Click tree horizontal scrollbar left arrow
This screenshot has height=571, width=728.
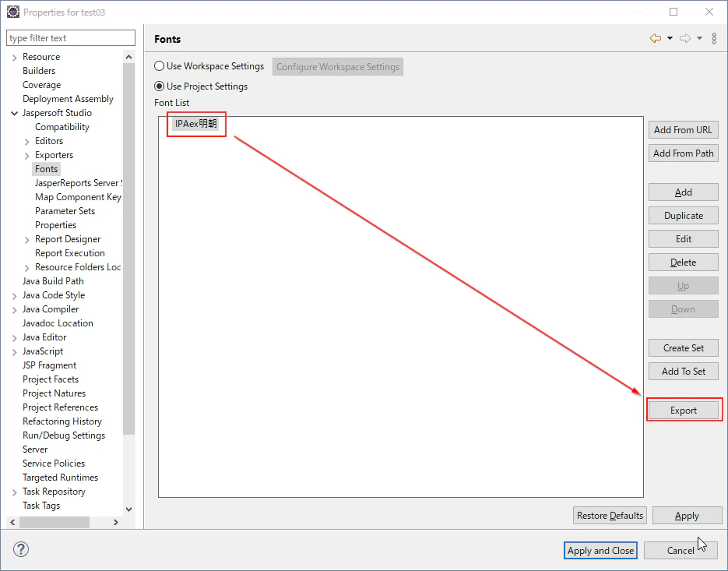tap(12, 522)
